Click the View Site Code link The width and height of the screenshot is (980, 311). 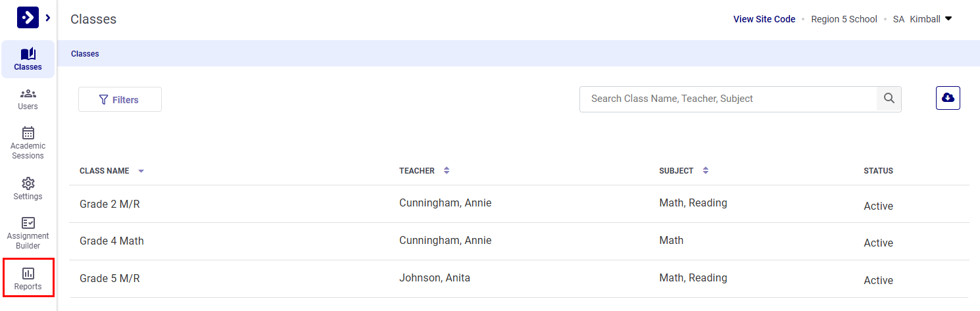(764, 19)
